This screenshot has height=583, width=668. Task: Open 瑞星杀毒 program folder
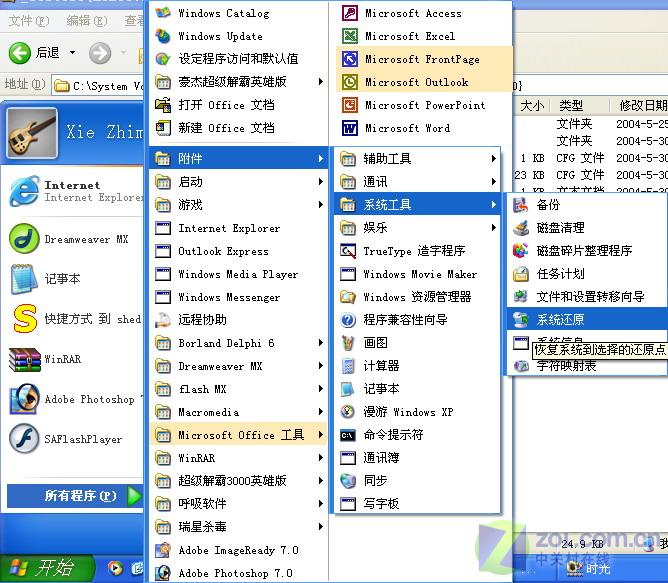pyautogui.click(x=239, y=527)
